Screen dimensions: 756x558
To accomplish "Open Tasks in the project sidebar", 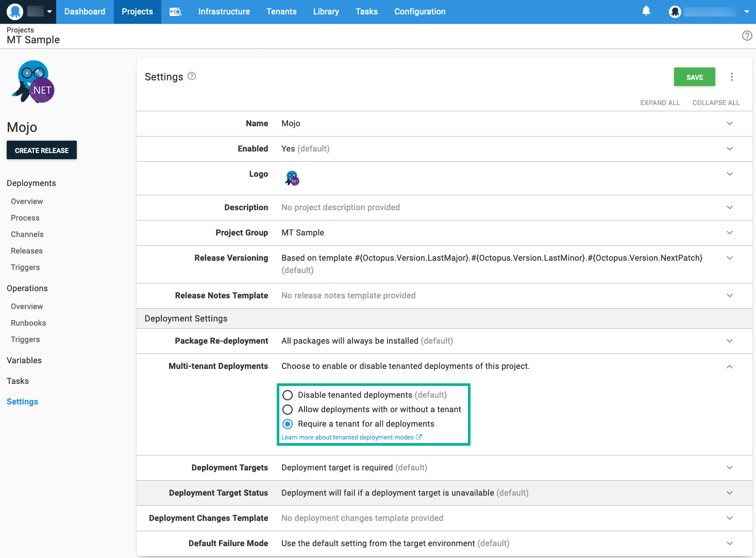I will tap(18, 381).
